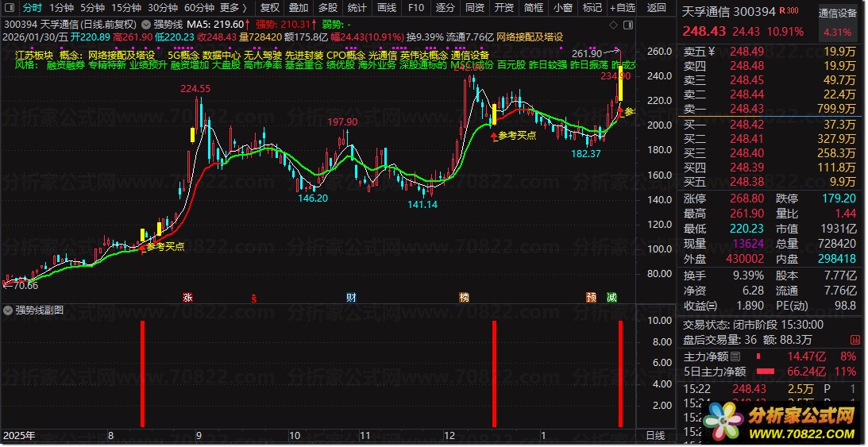Click the 英伟达概念 concept tag

click(424, 56)
